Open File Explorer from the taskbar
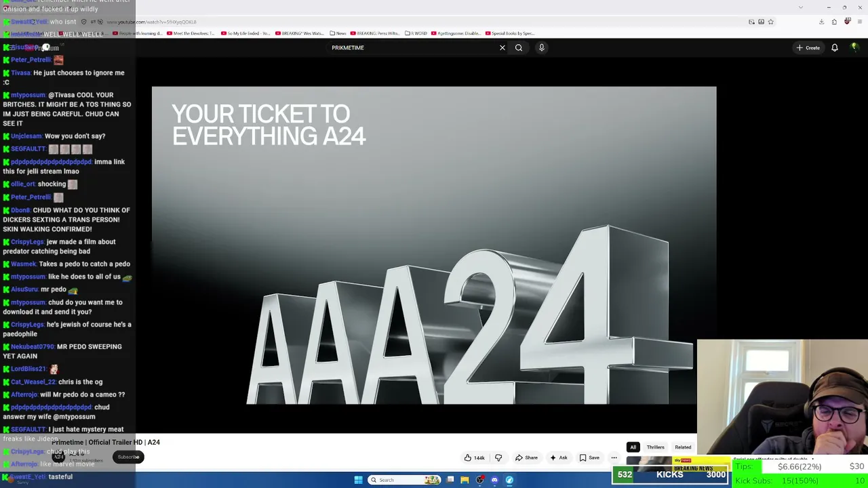This screenshot has height=488, width=868. (x=465, y=480)
